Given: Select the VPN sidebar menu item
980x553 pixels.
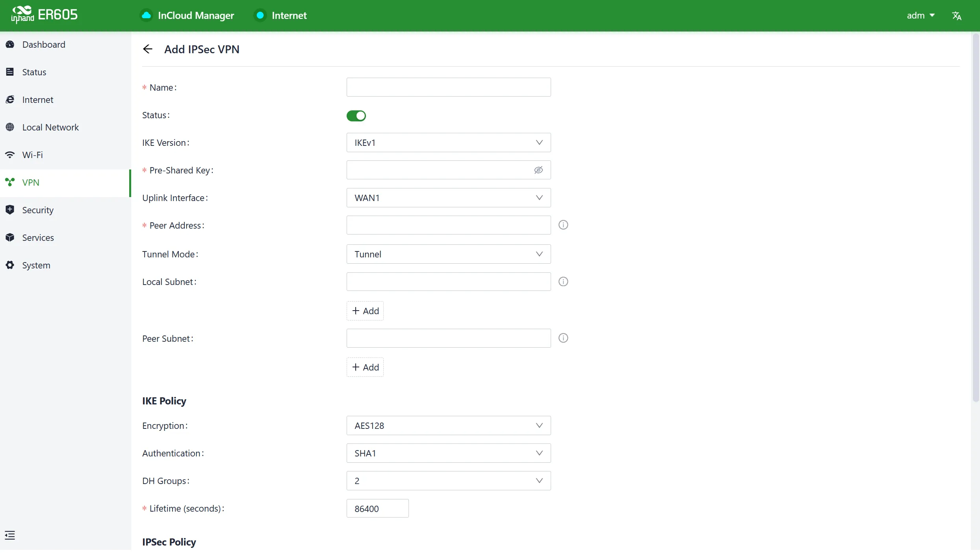Looking at the screenshot, I should coord(65,182).
